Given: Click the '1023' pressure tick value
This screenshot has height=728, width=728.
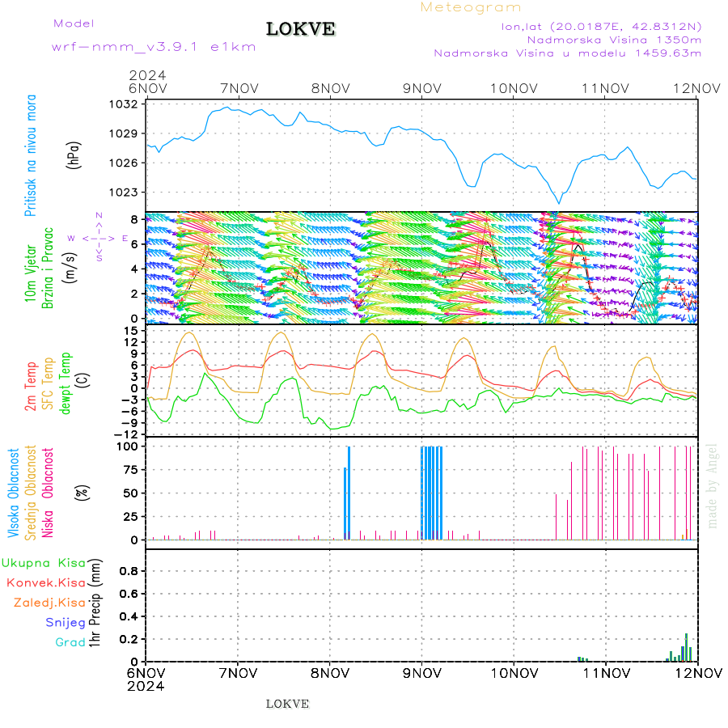Looking at the screenshot, I should 124,193.
